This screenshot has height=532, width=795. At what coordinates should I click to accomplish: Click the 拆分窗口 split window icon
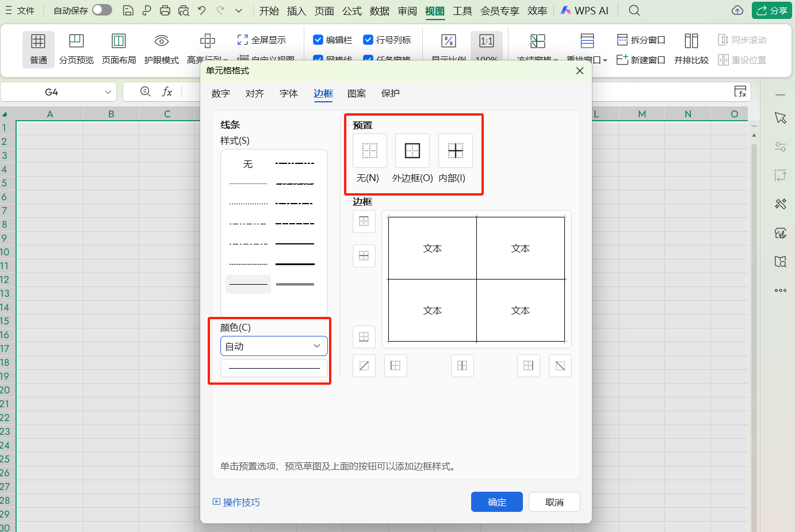(640, 40)
